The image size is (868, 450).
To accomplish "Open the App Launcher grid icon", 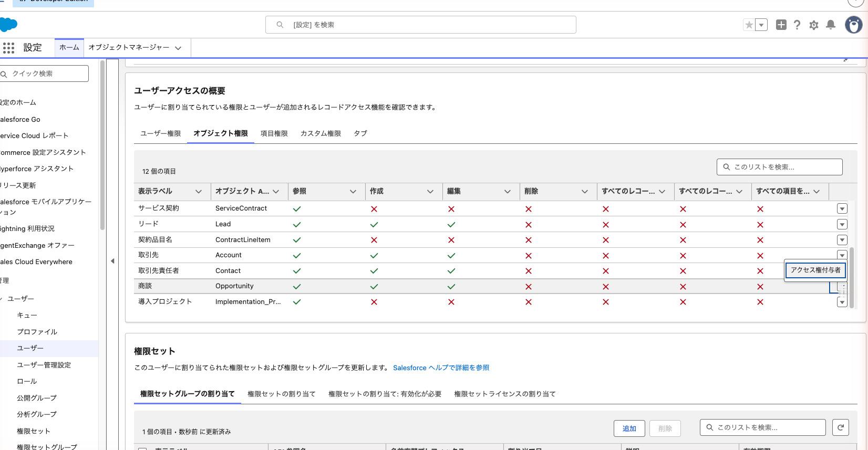I will (x=8, y=48).
